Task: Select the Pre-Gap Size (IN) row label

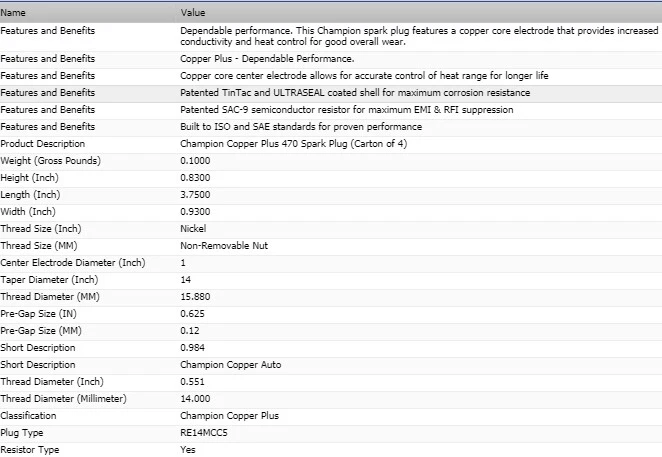Action: click(42, 314)
